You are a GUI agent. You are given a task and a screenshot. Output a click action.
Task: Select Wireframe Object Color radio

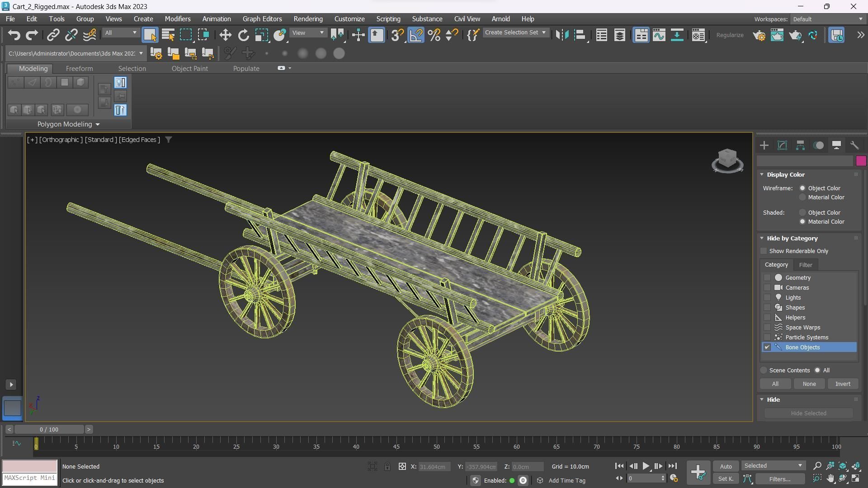802,188
